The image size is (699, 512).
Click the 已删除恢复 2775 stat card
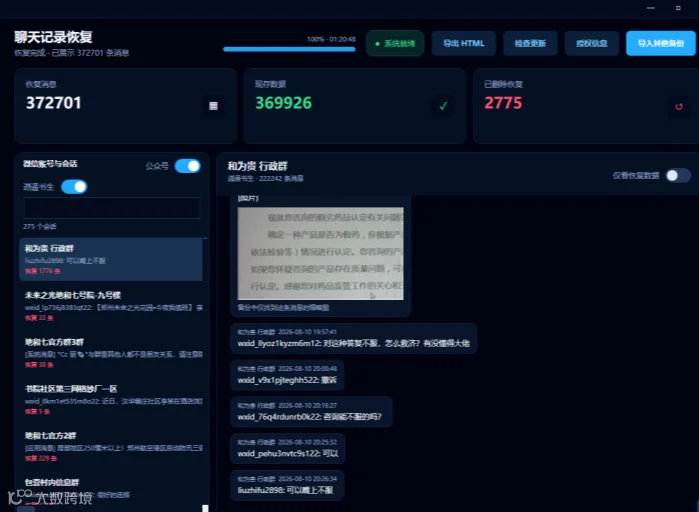tap(586, 106)
